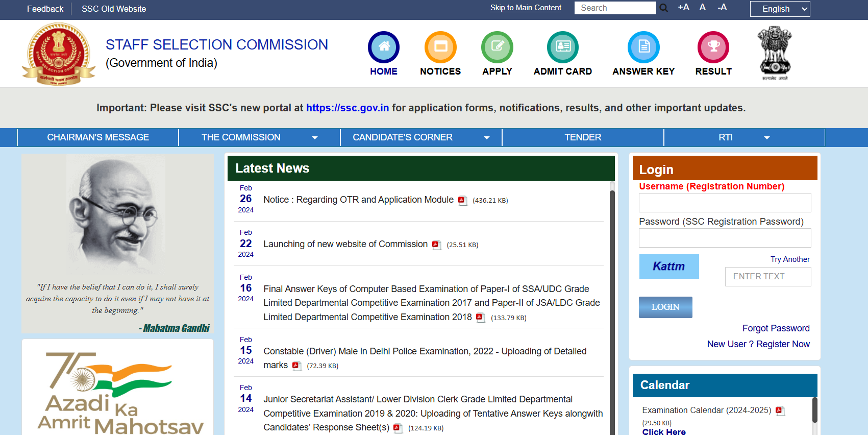Decrease font size with -A

(x=722, y=8)
